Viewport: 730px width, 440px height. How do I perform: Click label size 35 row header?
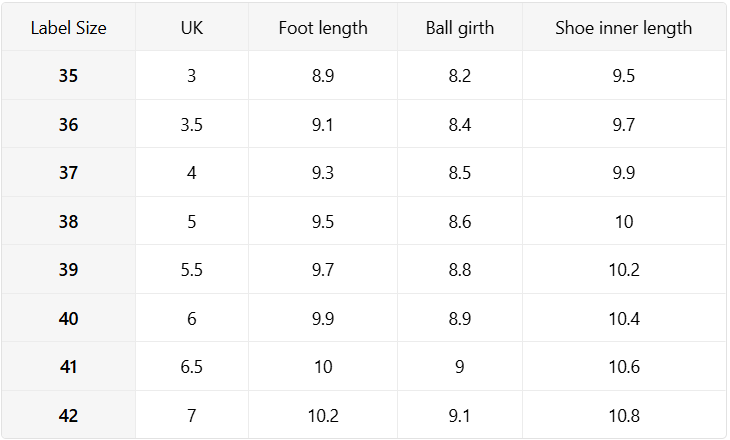coord(68,76)
